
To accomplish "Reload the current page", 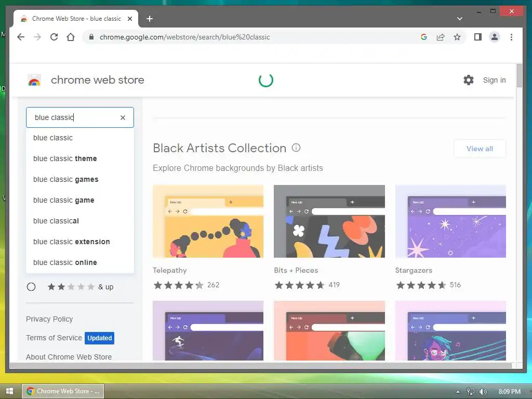I will (54, 37).
